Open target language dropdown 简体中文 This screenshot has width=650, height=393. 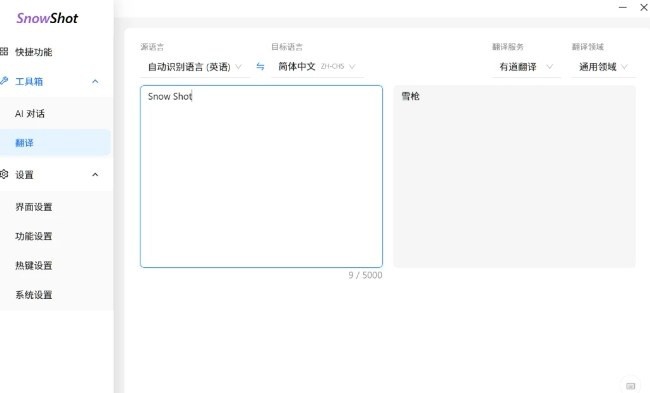coord(318,66)
